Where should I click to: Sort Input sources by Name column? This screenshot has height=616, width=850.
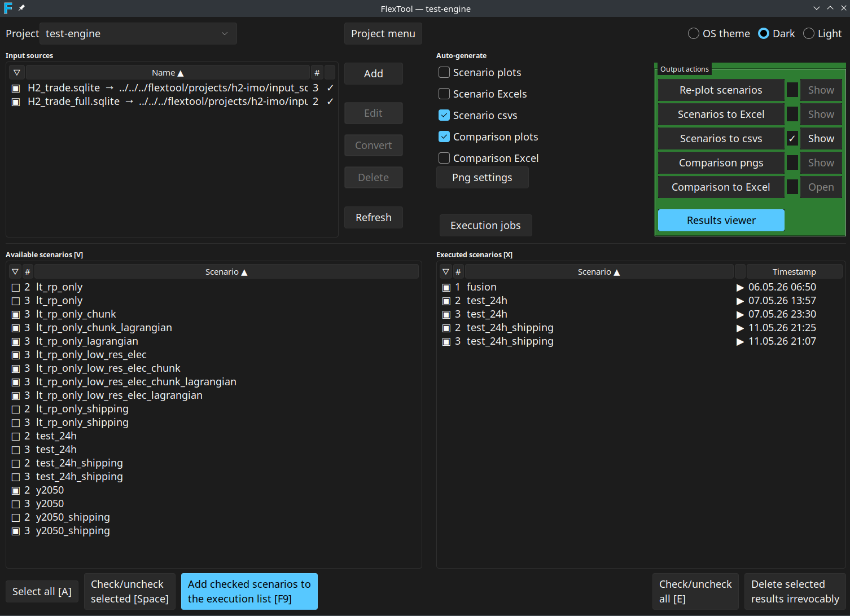coord(168,73)
